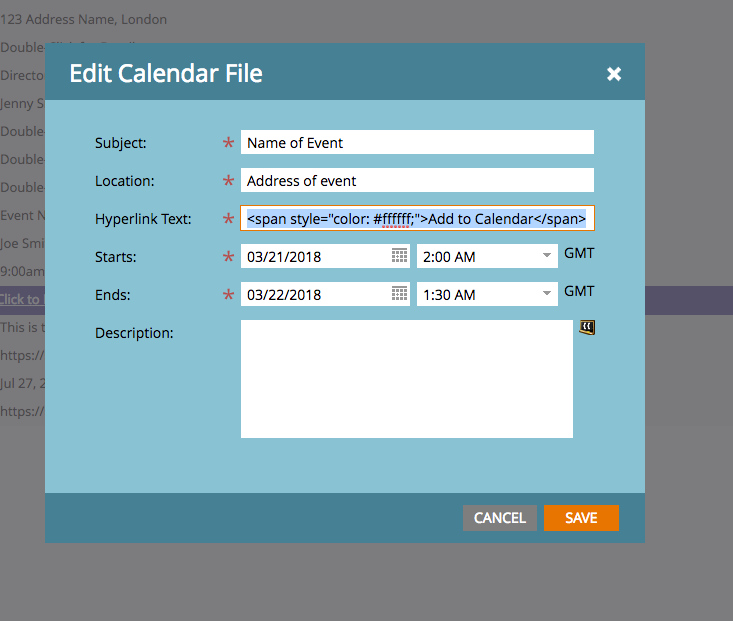Click the GMT label next to Starts time
733x621 pixels.
click(x=579, y=253)
